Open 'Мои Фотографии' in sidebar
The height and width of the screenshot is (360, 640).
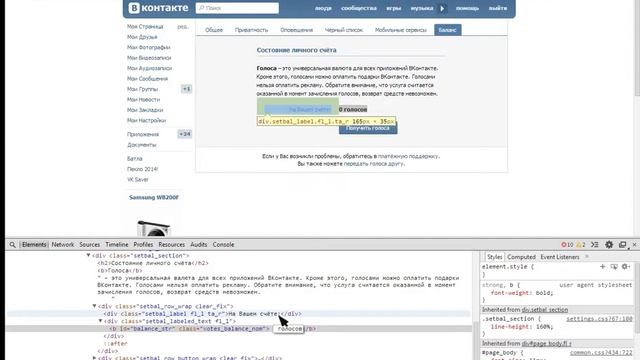pos(149,47)
